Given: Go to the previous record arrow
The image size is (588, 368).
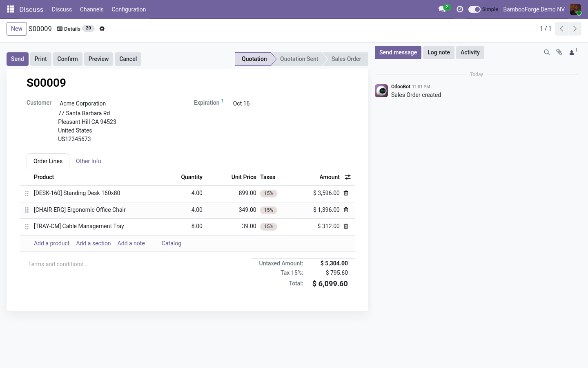Looking at the screenshot, I should tap(561, 29).
